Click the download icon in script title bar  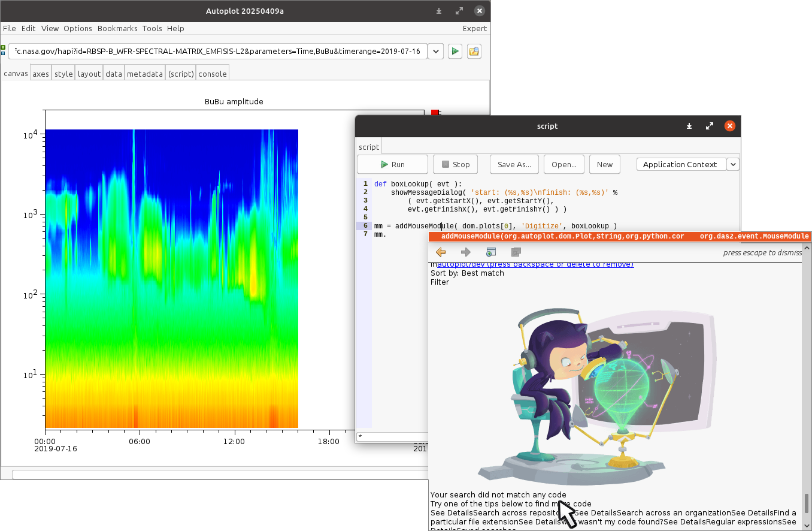click(689, 126)
